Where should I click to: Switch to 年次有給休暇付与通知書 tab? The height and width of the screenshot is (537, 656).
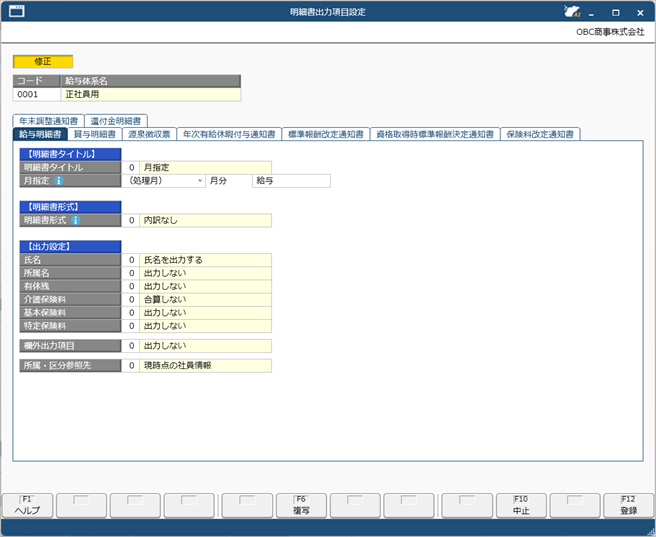tap(229, 134)
